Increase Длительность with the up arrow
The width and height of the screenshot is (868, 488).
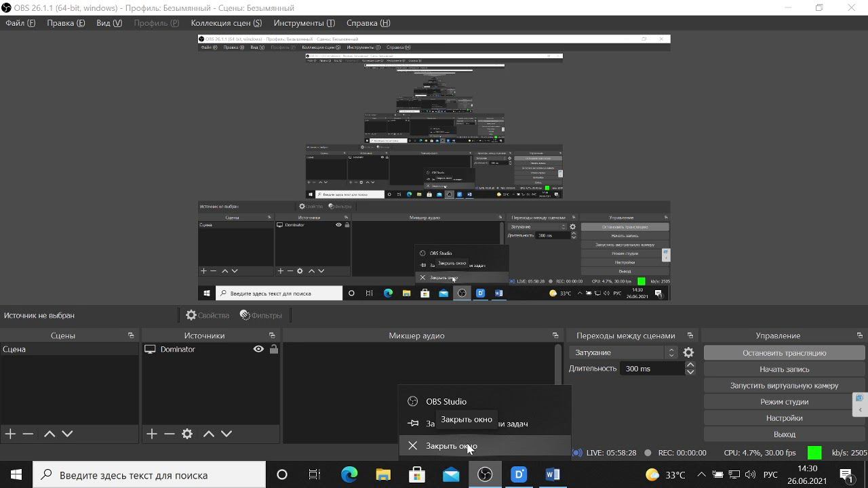[690, 365]
